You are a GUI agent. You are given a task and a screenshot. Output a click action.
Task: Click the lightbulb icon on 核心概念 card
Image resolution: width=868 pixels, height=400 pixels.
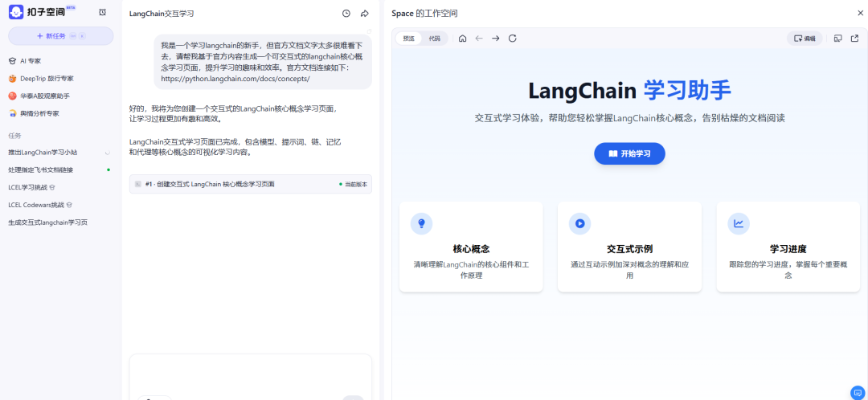tap(421, 223)
